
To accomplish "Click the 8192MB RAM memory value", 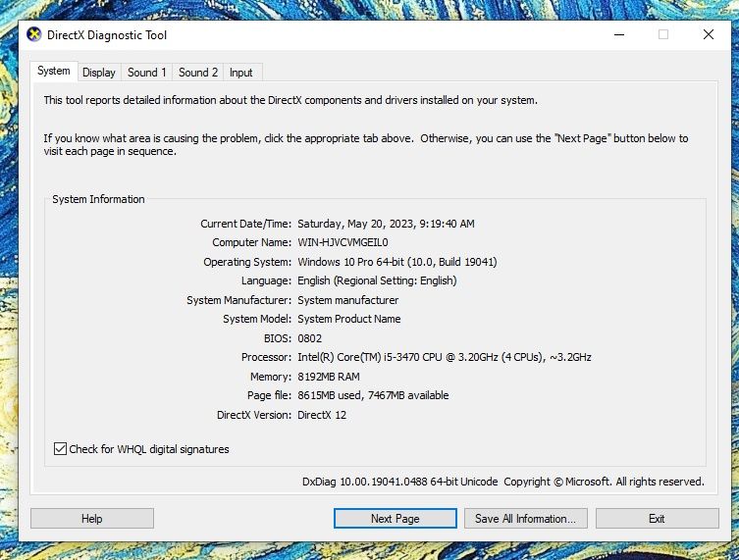I will point(329,377).
